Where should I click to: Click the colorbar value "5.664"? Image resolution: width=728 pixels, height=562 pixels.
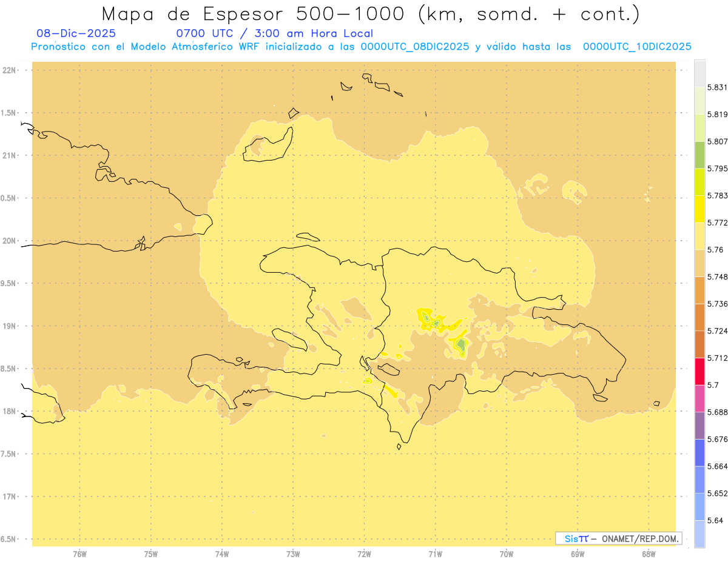coord(718,466)
